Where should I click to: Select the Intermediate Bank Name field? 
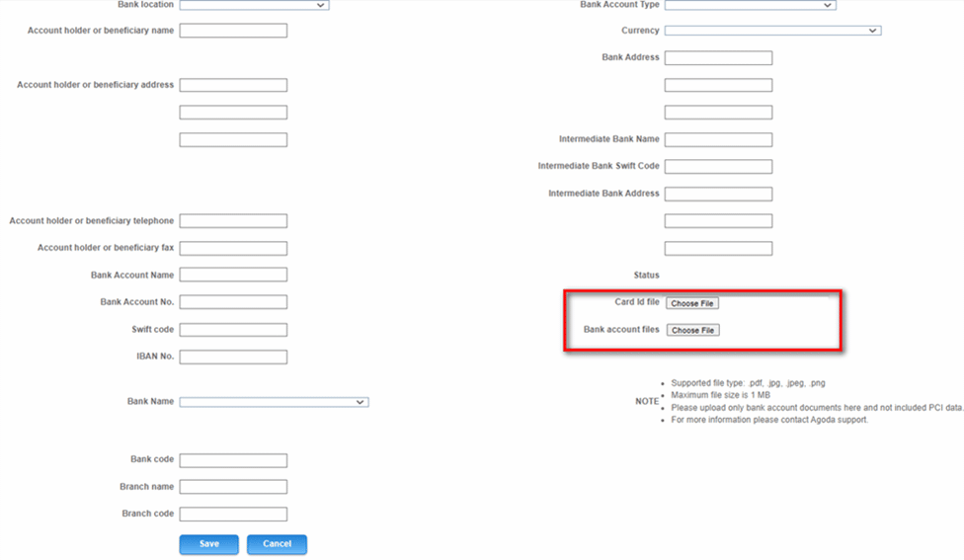coord(718,139)
